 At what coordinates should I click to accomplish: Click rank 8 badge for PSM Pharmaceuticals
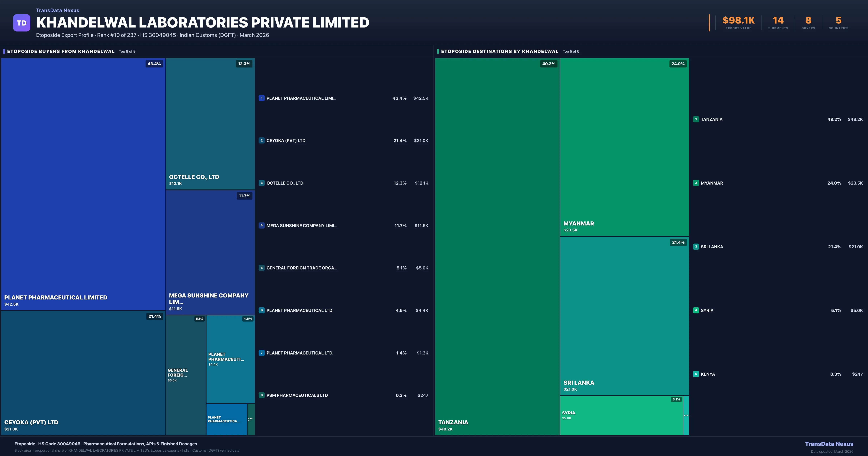pyautogui.click(x=261, y=395)
